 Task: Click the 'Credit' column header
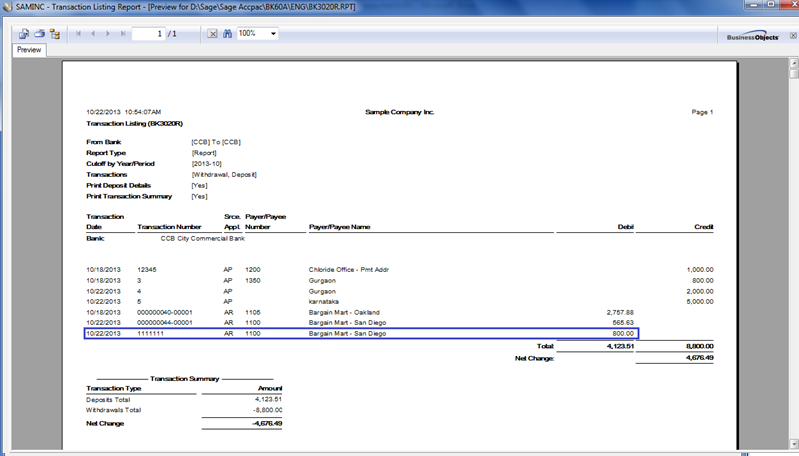704,227
